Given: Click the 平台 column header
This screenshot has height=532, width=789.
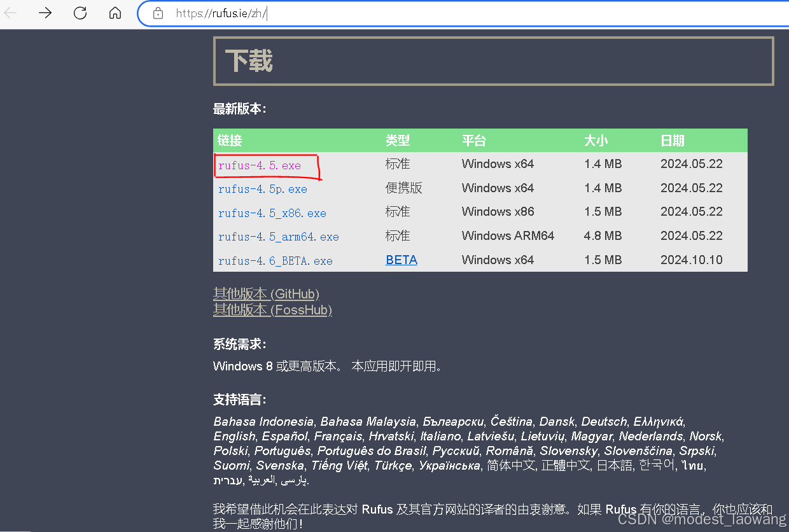Looking at the screenshot, I should (x=474, y=141).
